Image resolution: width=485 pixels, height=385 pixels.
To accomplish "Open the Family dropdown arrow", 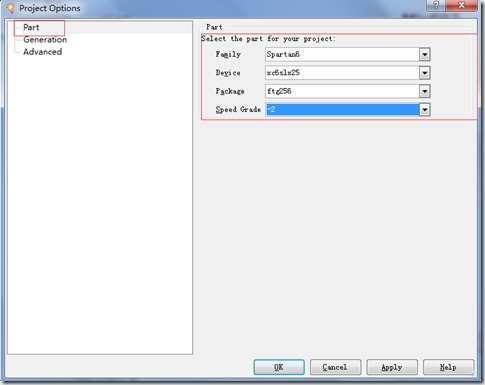I will pyautogui.click(x=424, y=54).
